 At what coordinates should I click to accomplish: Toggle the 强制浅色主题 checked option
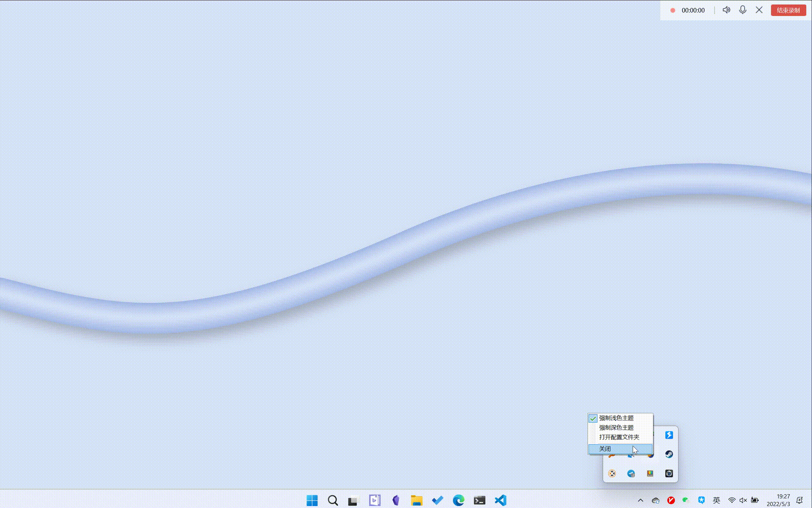pyautogui.click(x=616, y=418)
